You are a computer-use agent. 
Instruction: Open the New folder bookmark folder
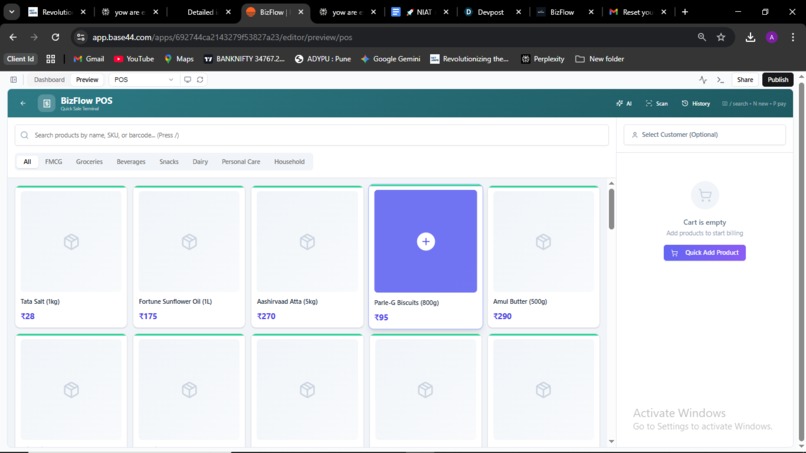coord(599,59)
